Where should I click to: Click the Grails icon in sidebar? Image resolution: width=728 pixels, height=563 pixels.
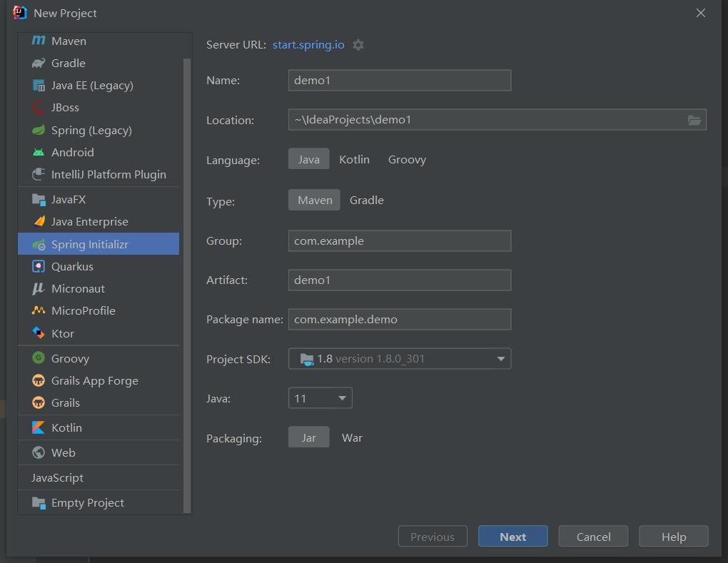(x=39, y=402)
